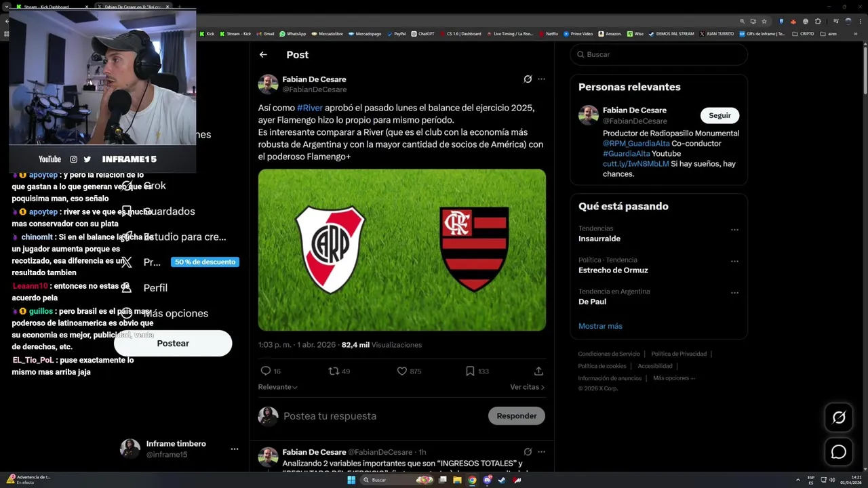868x488 pixels.
Task: Open WhatsApp bookmark
Action: tap(292, 33)
